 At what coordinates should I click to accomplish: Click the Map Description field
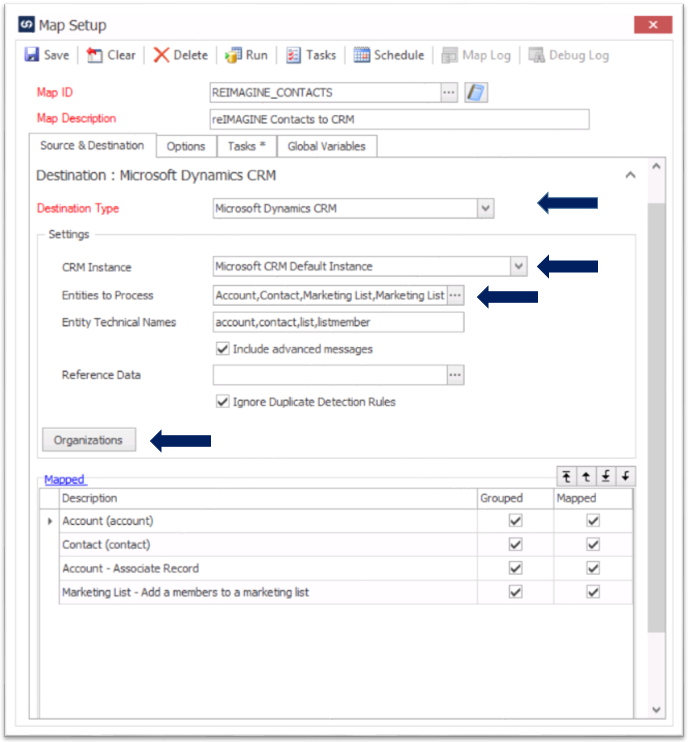pos(399,119)
